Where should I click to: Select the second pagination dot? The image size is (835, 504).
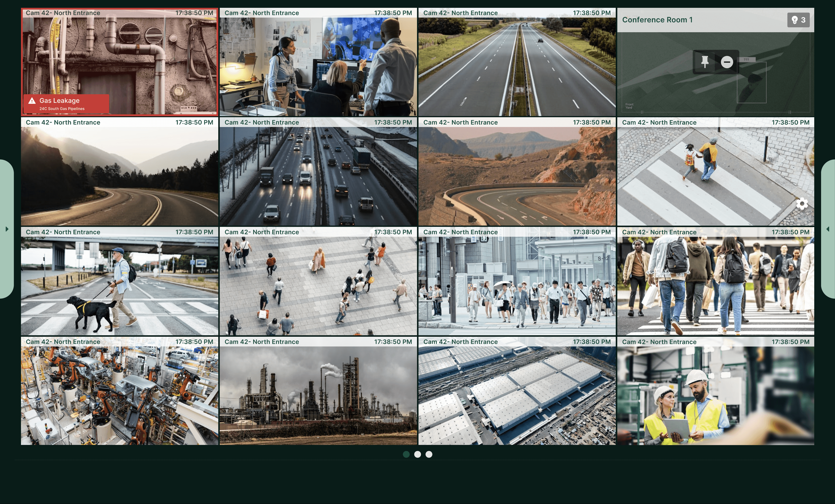tap(417, 454)
